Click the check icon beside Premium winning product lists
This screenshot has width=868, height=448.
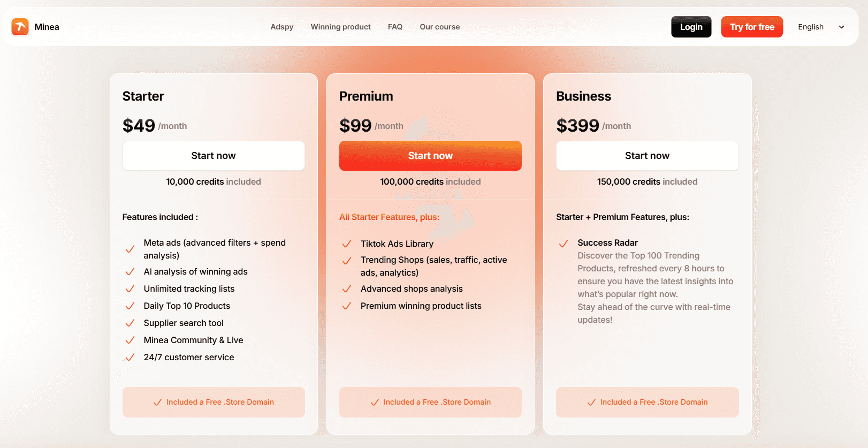point(346,306)
